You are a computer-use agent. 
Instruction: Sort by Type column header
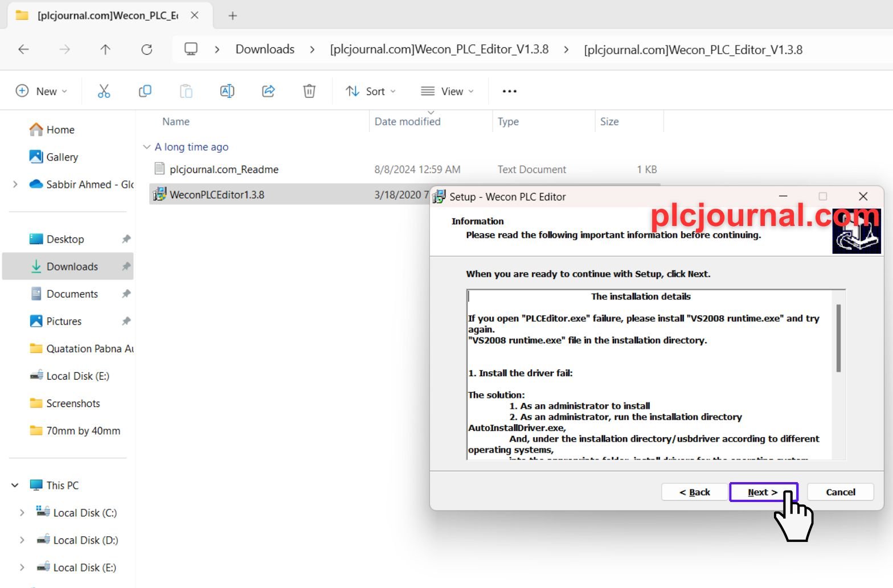point(508,122)
